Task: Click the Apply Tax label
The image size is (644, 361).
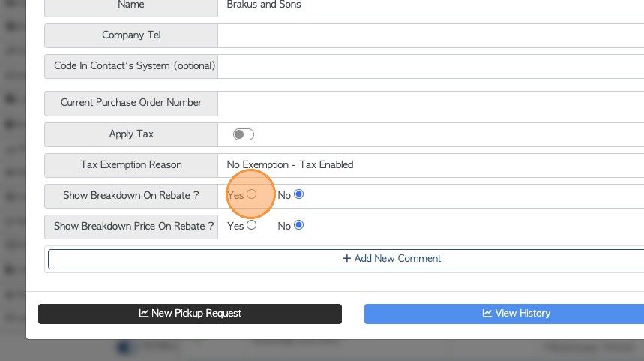Action: coord(131,134)
